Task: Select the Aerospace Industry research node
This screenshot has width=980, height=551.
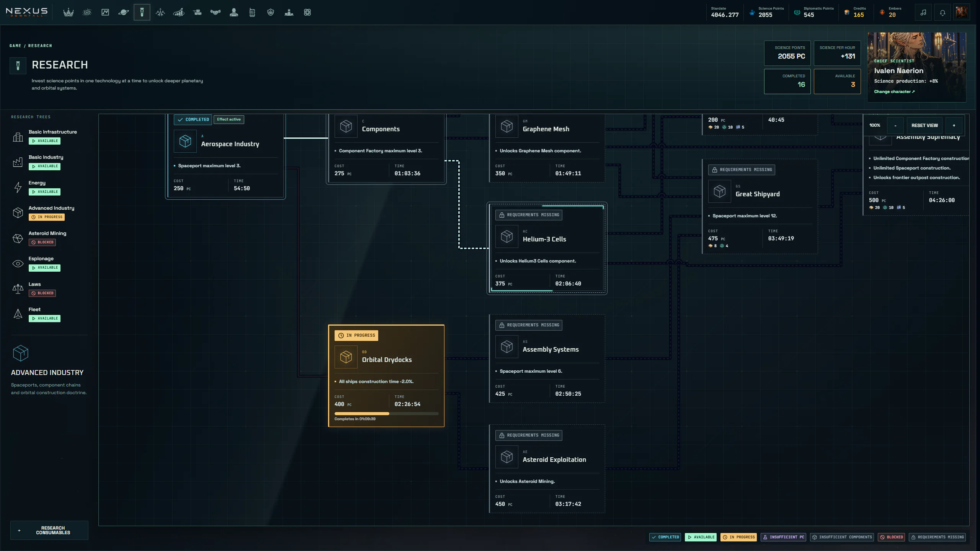Action: click(225, 156)
